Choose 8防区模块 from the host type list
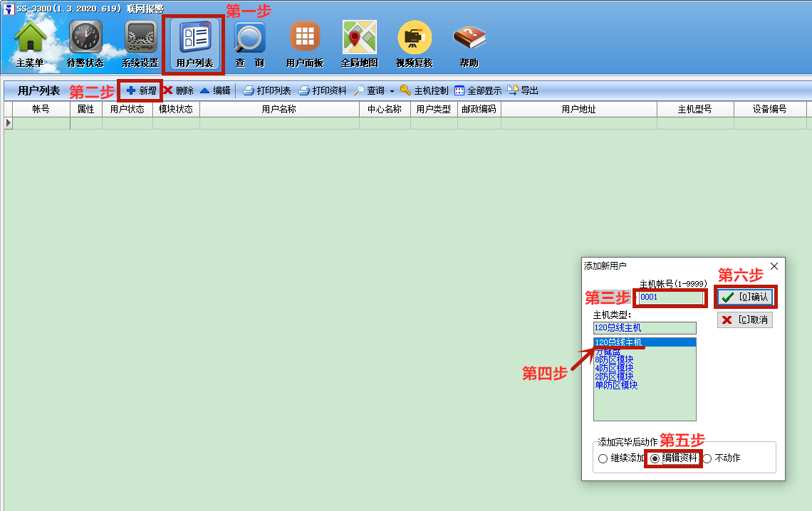This screenshot has width=812, height=511. pos(613,359)
